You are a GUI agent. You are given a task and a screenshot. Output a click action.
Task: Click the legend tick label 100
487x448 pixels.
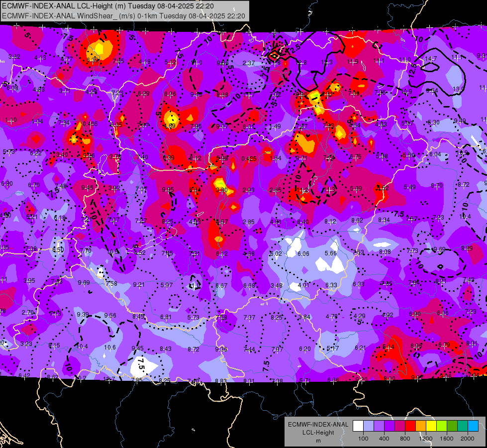pos(363,439)
